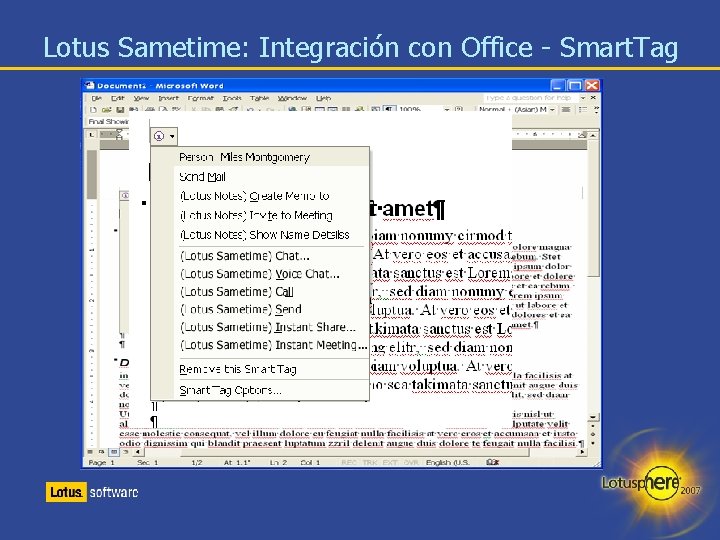Open the Table menu
The width and height of the screenshot is (720, 540).
[x=259, y=98]
